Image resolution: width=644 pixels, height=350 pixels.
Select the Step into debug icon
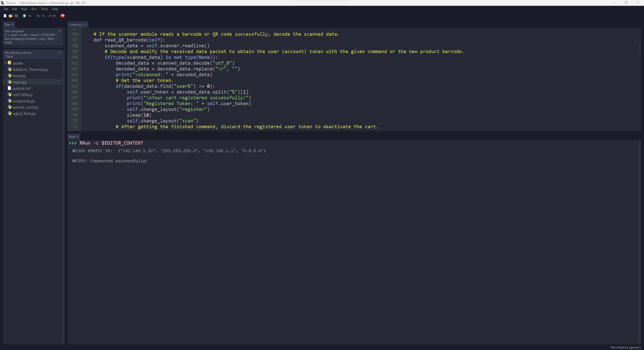(43, 16)
